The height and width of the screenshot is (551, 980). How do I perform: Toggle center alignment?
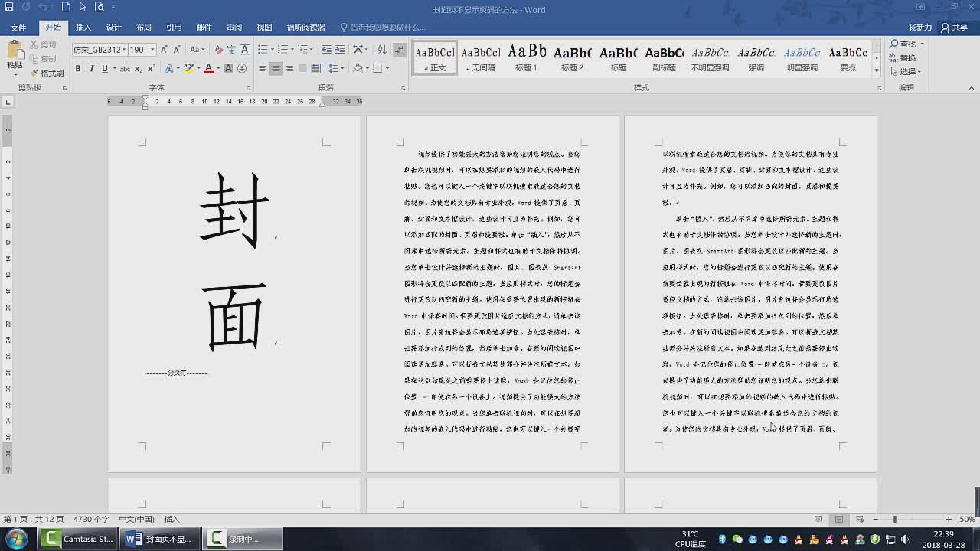276,69
